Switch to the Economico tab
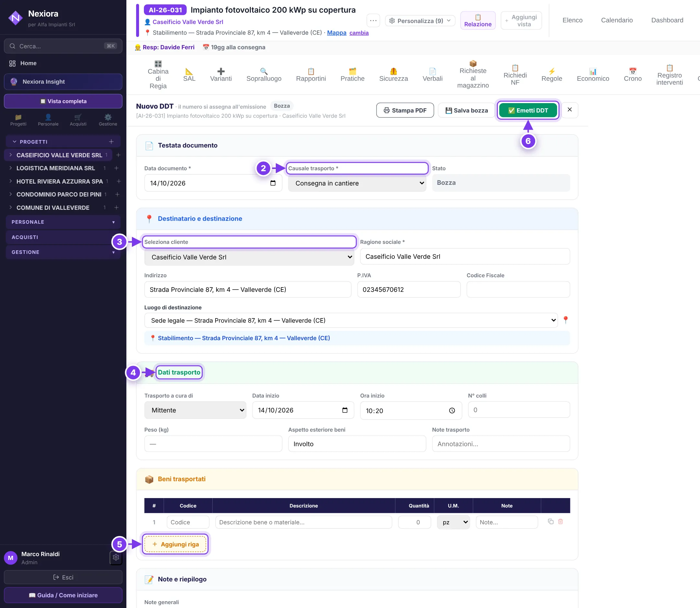The height and width of the screenshot is (608, 700). [593, 75]
